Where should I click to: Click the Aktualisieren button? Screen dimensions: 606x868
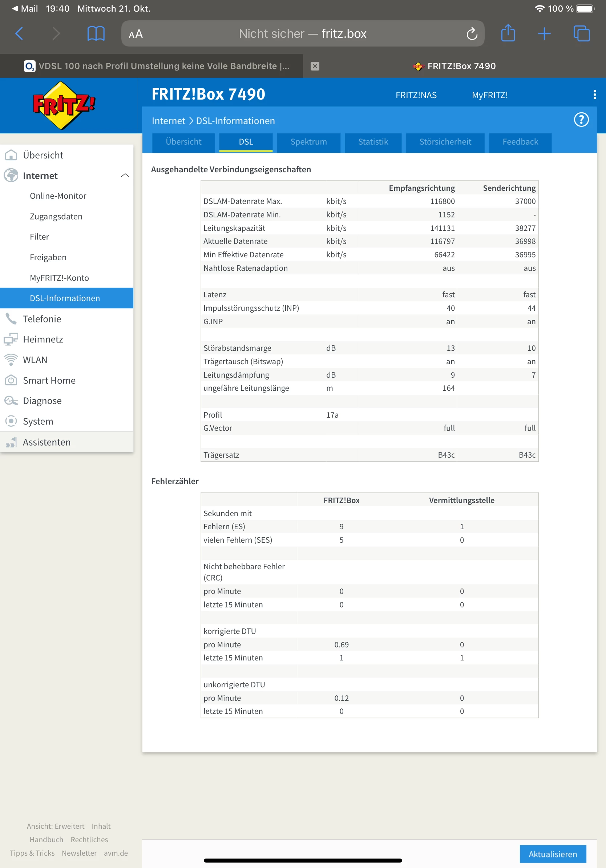pyautogui.click(x=553, y=854)
